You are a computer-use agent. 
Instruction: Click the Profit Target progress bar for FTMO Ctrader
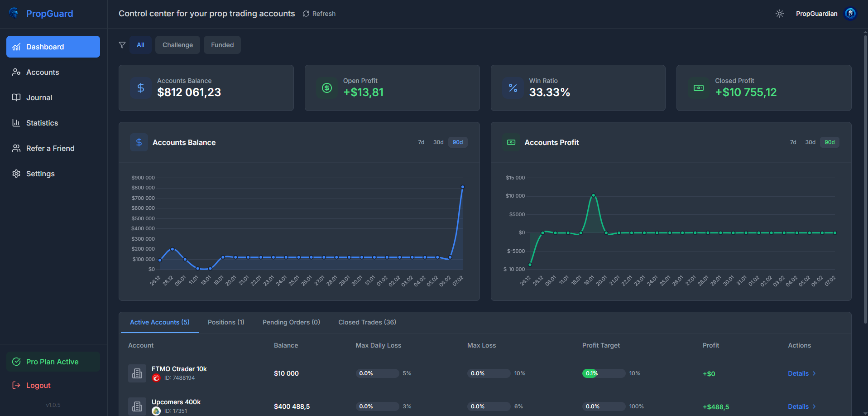(603, 373)
